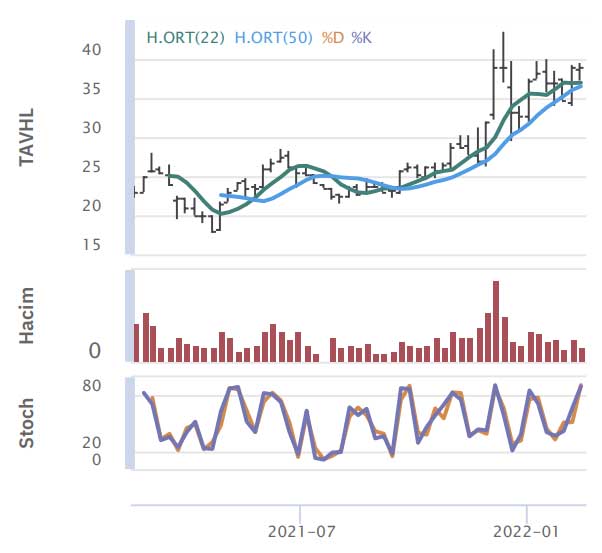Click the 25 price axis label
Viewport: 602px width, 553px height.
tap(92, 167)
